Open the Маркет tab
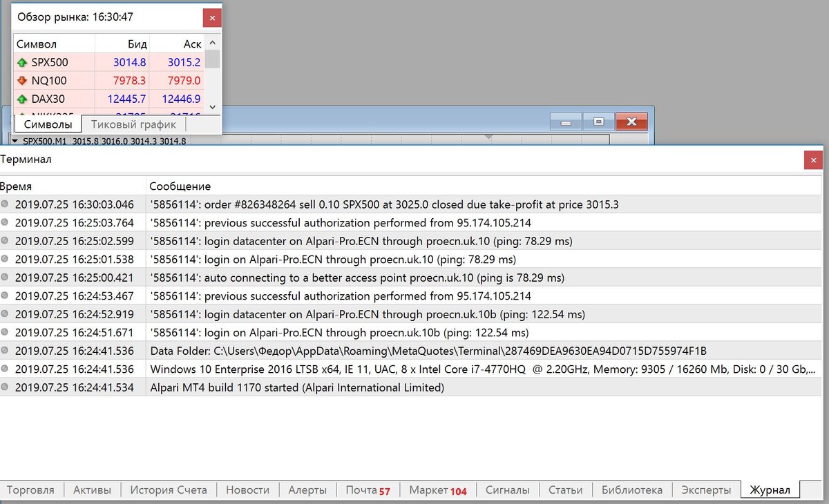This screenshot has width=829, height=504. tap(438, 490)
